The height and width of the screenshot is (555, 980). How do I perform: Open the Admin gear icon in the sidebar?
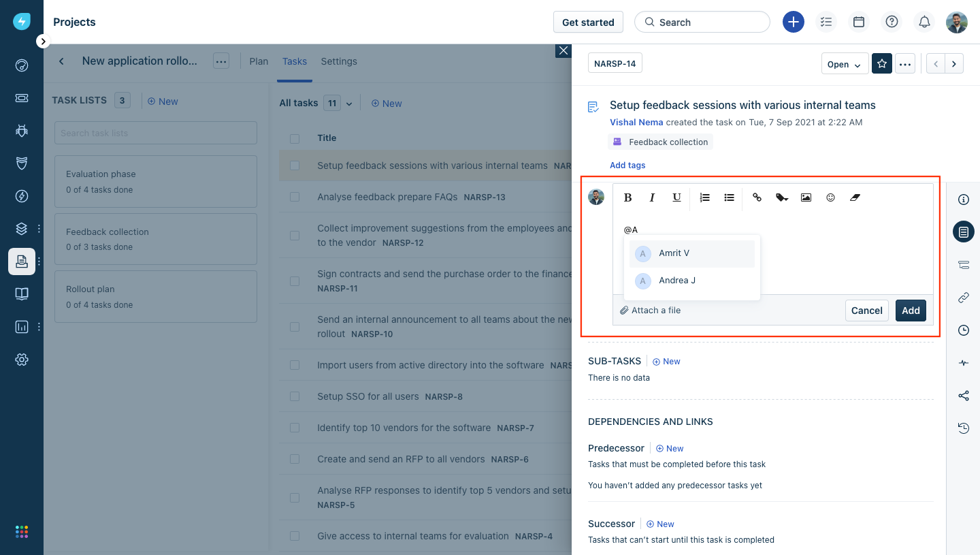click(22, 360)
